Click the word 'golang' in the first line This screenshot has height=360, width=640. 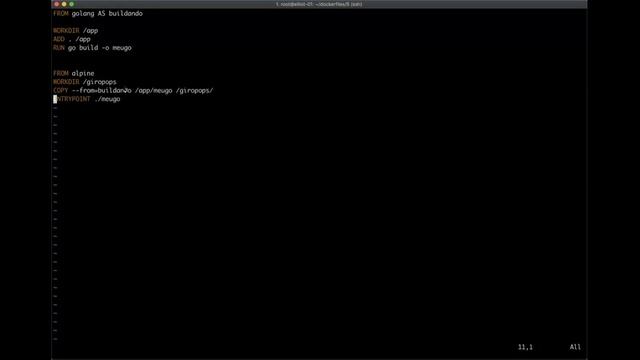click(x=83, y=13)
